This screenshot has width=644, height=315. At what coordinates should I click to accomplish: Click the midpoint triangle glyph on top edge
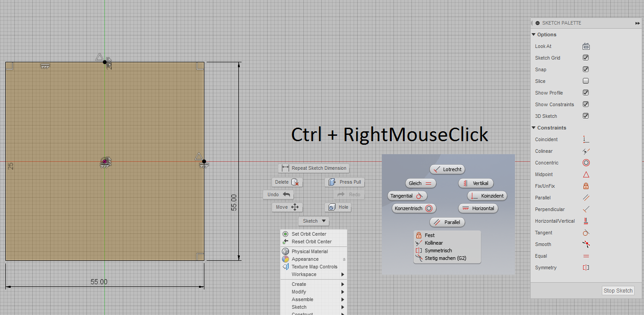click(x=99, y=57)
